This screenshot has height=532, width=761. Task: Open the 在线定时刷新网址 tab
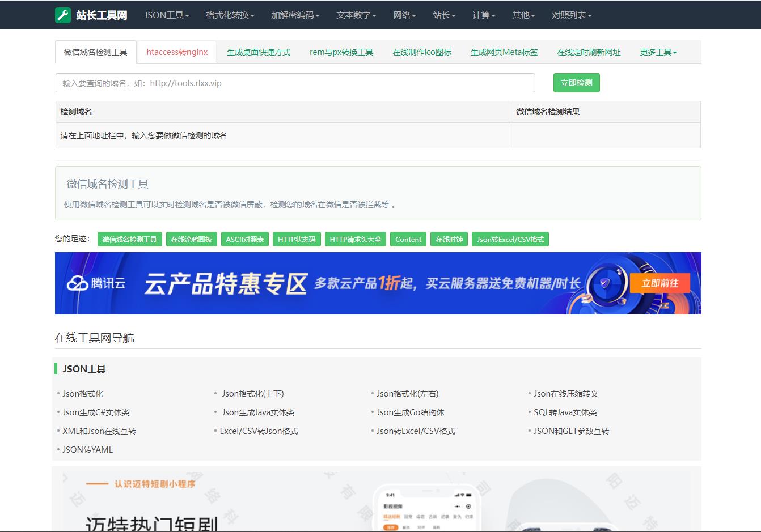pos(589,52)
